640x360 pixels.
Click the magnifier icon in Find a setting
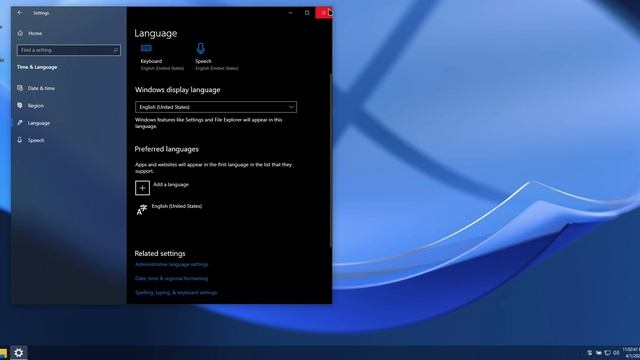116,50
